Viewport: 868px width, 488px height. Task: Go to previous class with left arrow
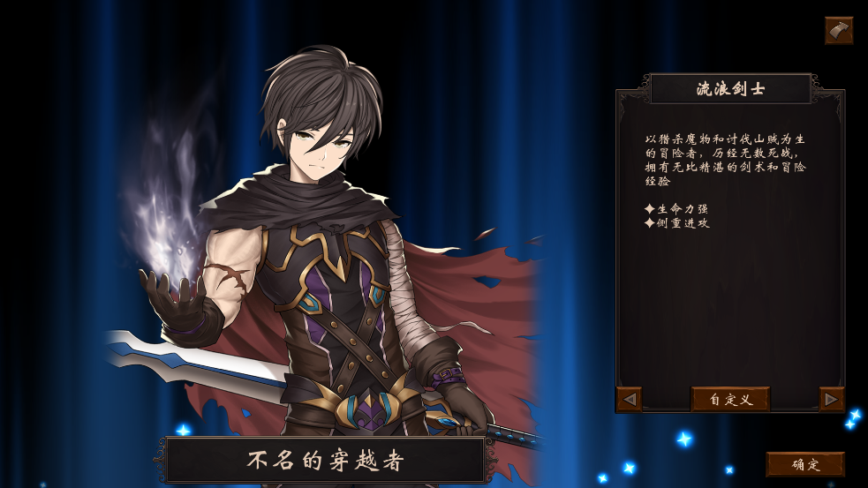(630, 399)
